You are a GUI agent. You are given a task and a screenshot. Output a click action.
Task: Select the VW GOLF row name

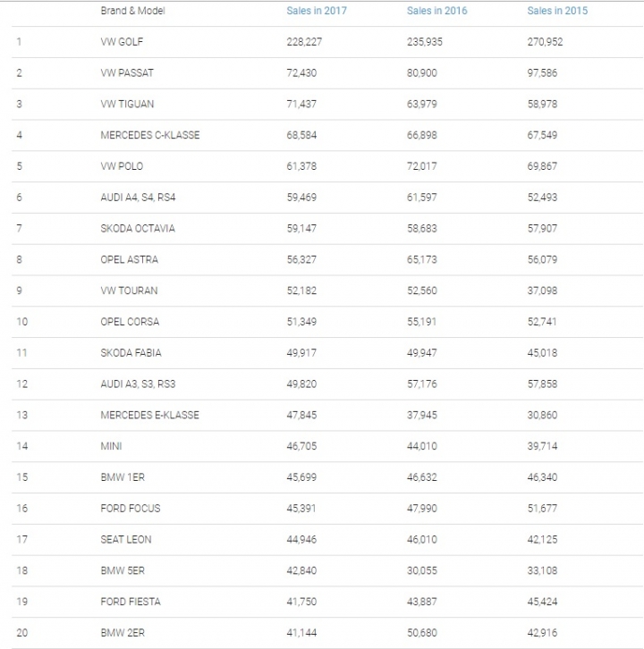point(122,42)
